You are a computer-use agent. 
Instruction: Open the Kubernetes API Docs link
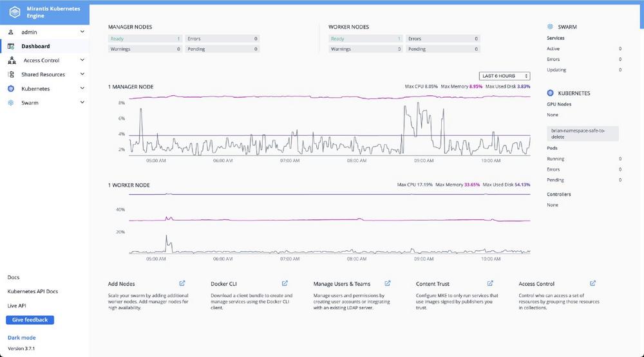point(32,291)
